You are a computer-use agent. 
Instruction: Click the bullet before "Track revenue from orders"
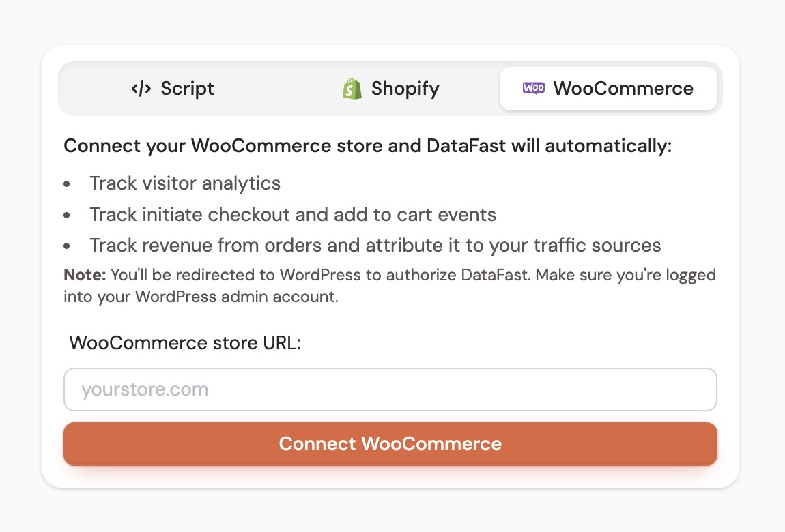click(67, 246)
